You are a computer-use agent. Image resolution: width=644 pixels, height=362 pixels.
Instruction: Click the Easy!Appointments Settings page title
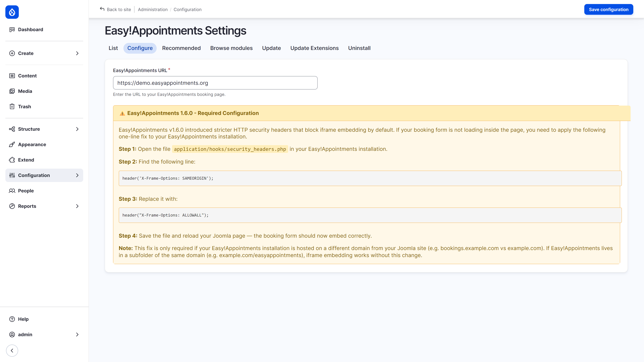click(x=175, y=31)
